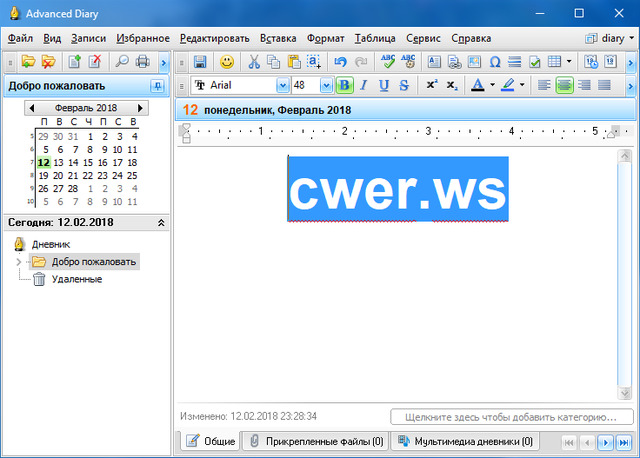Insert text box icon
This screenshot has height=458, width=640.
click(434, 62)
